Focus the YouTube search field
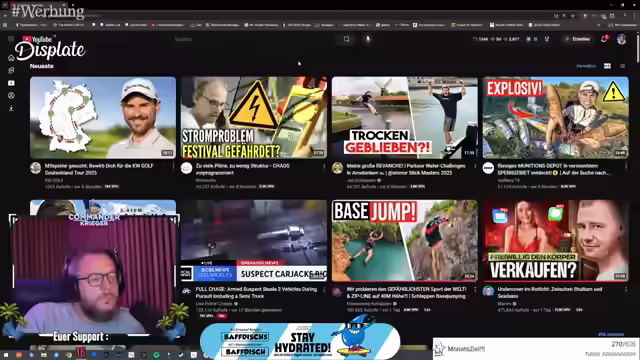 pyautogui.click(x=255, y=39)
